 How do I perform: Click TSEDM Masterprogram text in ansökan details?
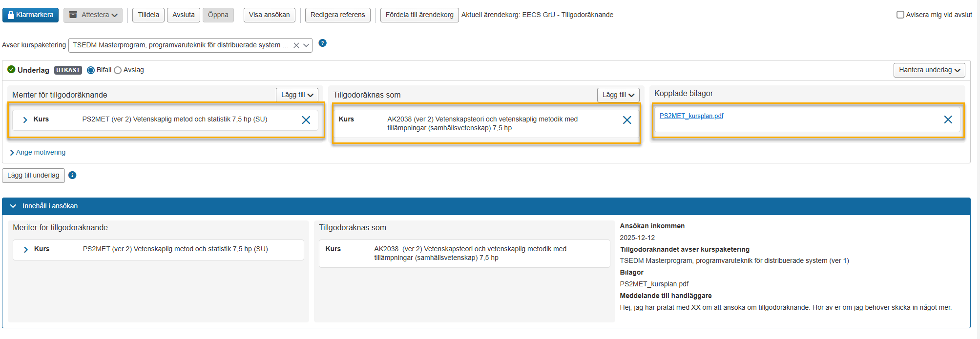(734, 261)
